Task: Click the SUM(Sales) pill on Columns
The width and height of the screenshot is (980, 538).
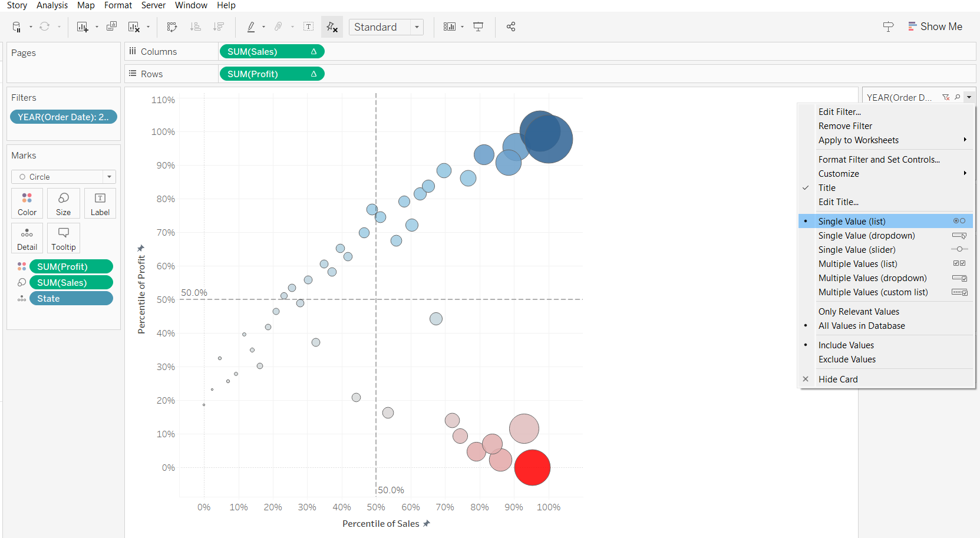Action: tap(271, 52)
